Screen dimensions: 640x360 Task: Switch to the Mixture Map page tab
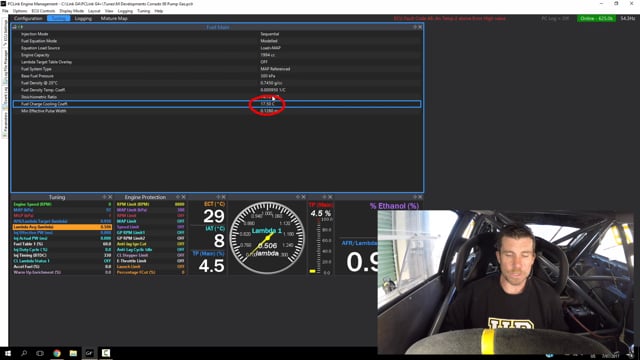click(114, 18)
